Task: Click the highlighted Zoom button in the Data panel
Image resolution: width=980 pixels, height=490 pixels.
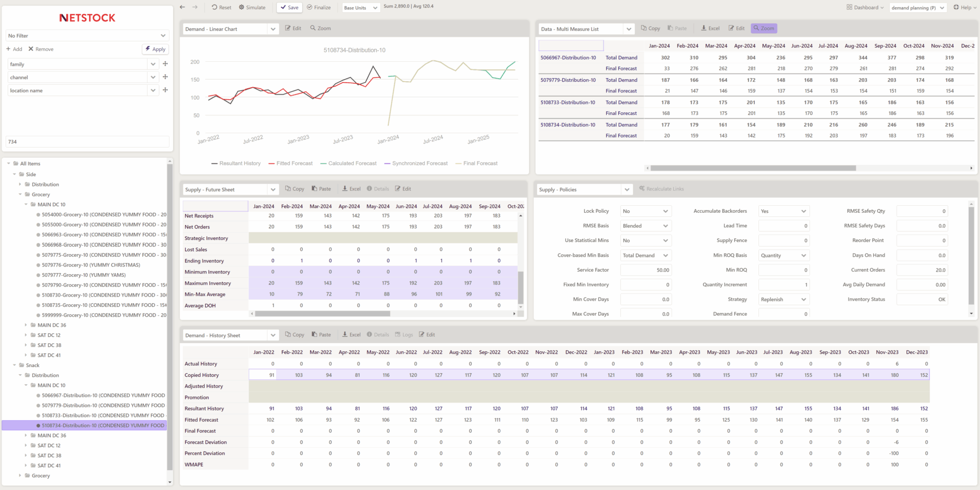Action: [x=764, y=29]
